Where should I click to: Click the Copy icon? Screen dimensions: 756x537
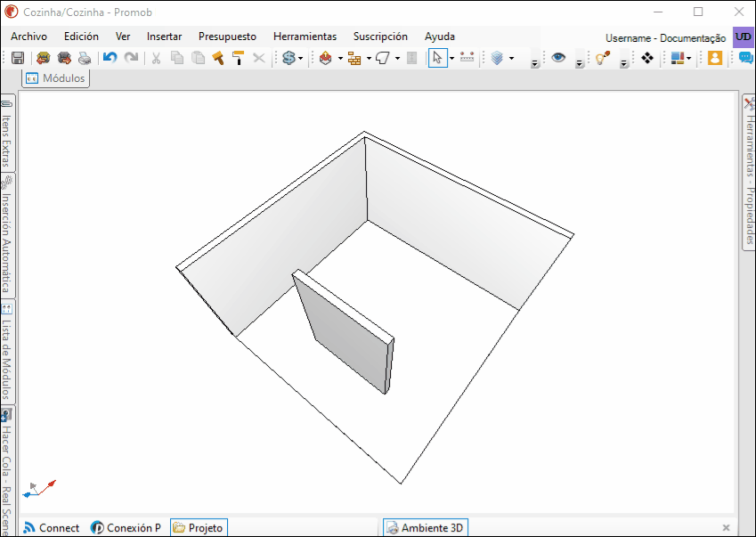coord(177,58)
